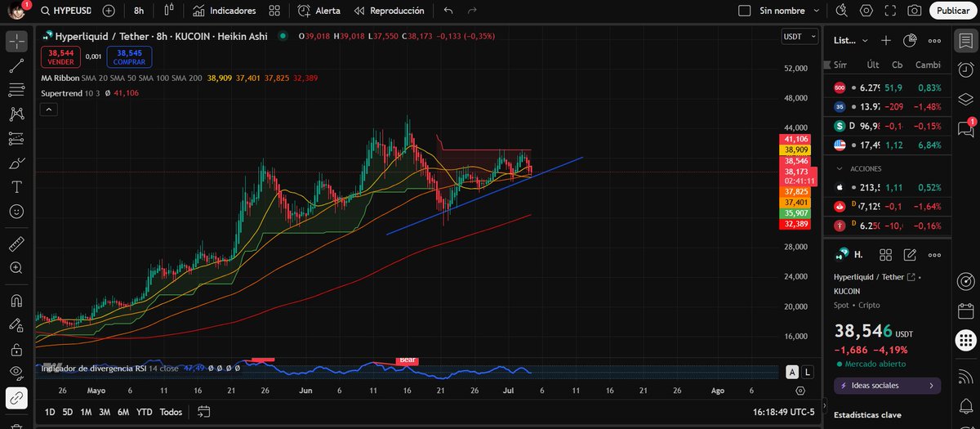Undo the last chart action
Image resolution: width=980 pixels, height=429 pixels.
point(448,11)
